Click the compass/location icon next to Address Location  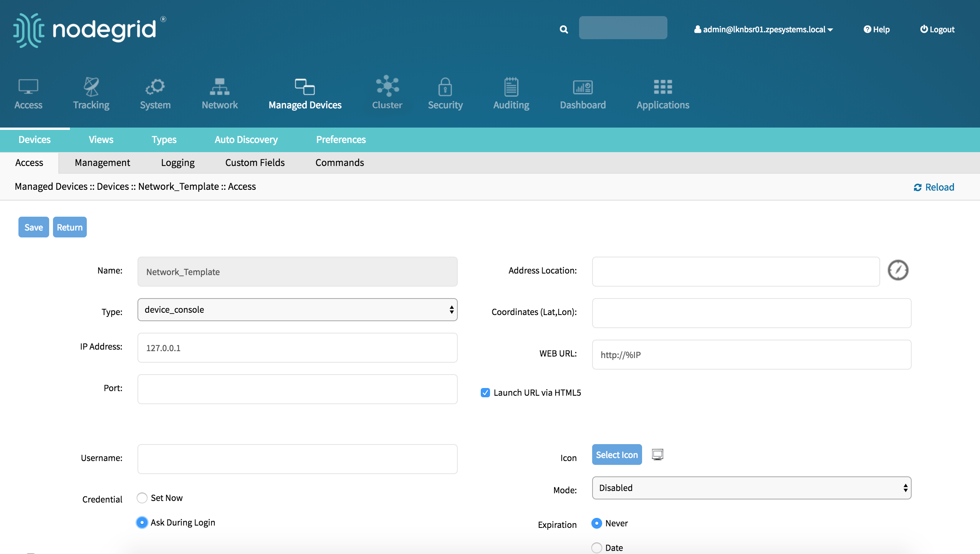[898, 270]
